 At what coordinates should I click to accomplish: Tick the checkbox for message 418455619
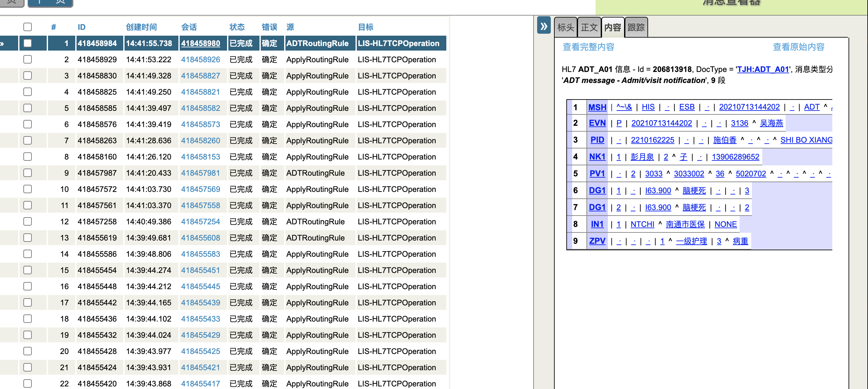tap(28, 238)
